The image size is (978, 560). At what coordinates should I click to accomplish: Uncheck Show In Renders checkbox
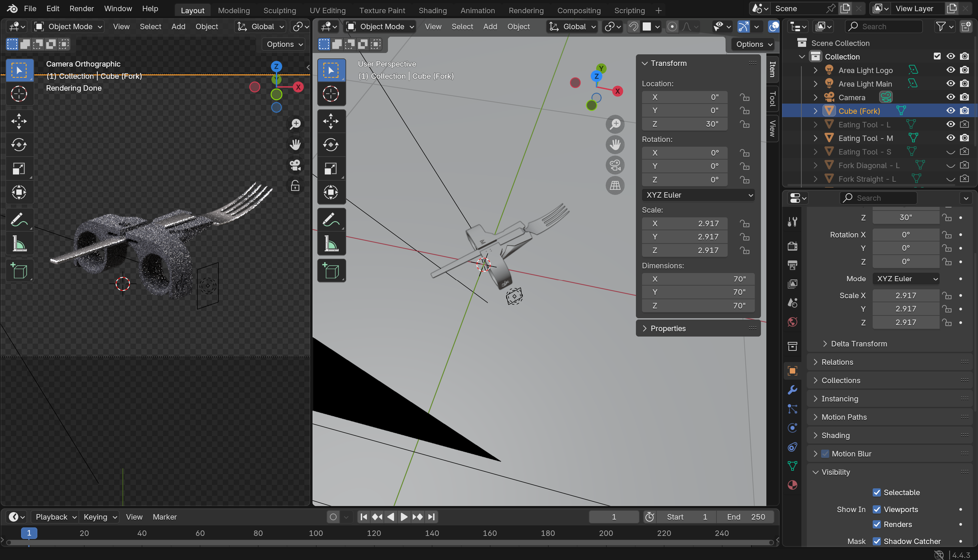(x=877, y=524)
